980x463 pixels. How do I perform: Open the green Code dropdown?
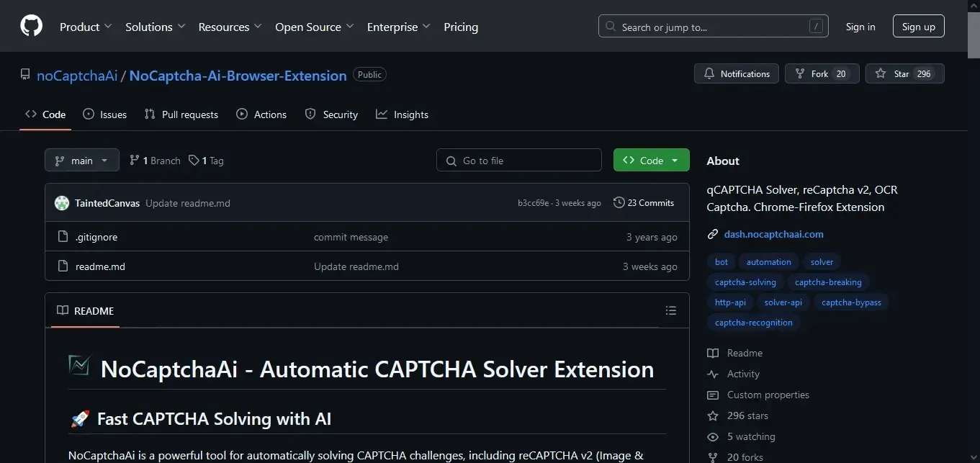[x=651, y=161]
